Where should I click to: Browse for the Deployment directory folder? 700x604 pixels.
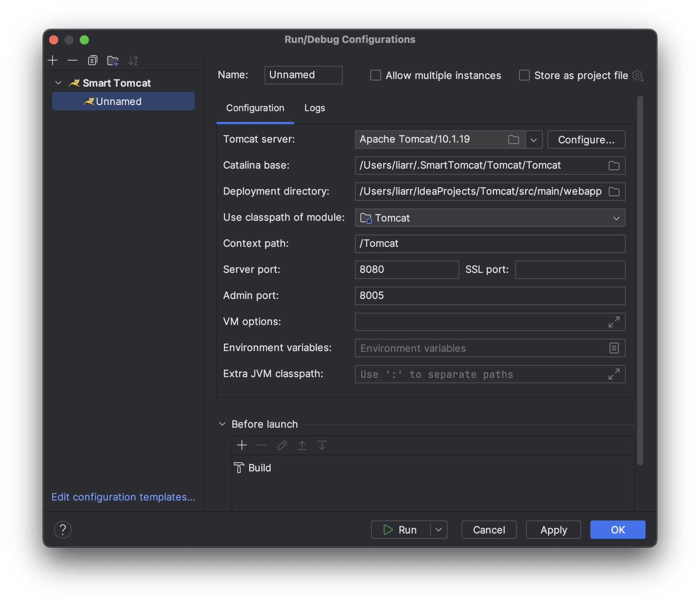tap(614, 192)
